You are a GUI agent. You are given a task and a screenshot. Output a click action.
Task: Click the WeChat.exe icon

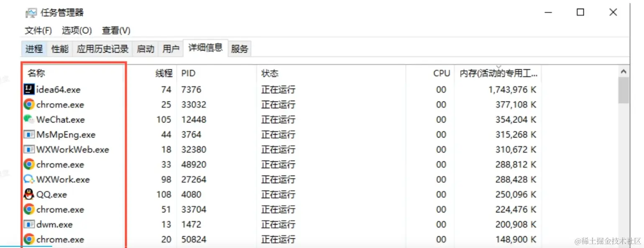tap(29, 119)
